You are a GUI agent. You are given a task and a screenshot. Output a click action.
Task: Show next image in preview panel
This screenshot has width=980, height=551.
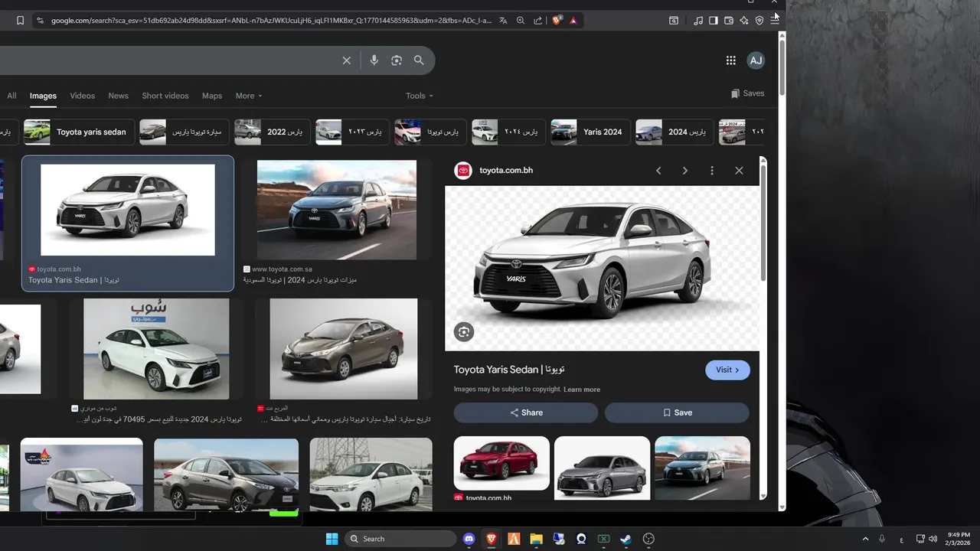pyautogui.click(x=685, y=171)
